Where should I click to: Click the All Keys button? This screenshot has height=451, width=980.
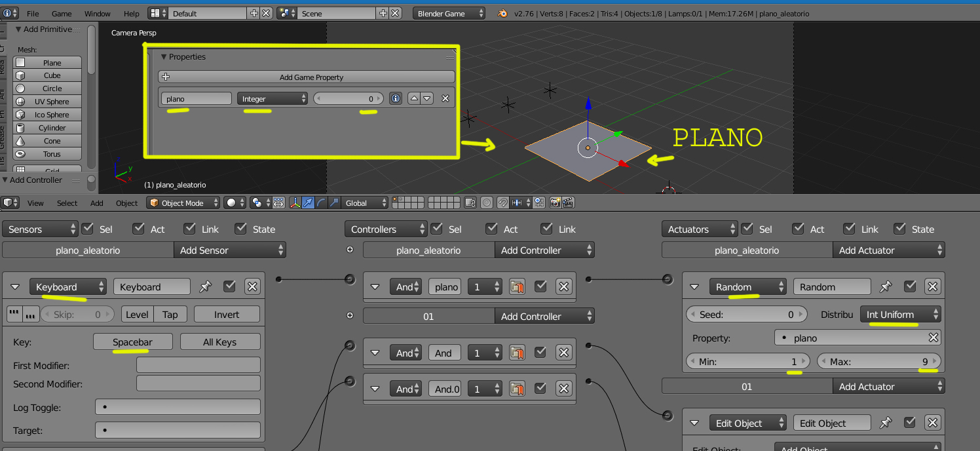[x=220, y=342]
